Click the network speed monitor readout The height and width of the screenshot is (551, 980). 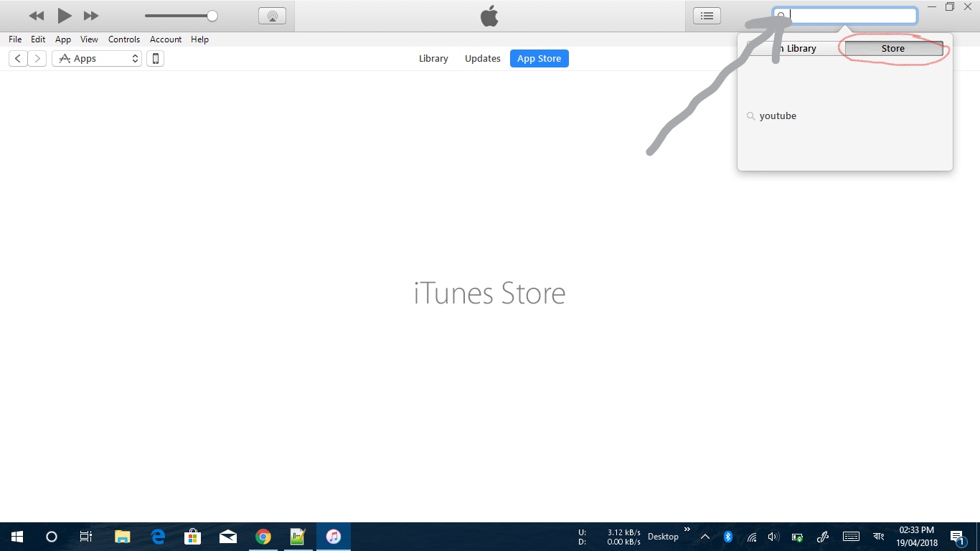[x=610, y=537]
